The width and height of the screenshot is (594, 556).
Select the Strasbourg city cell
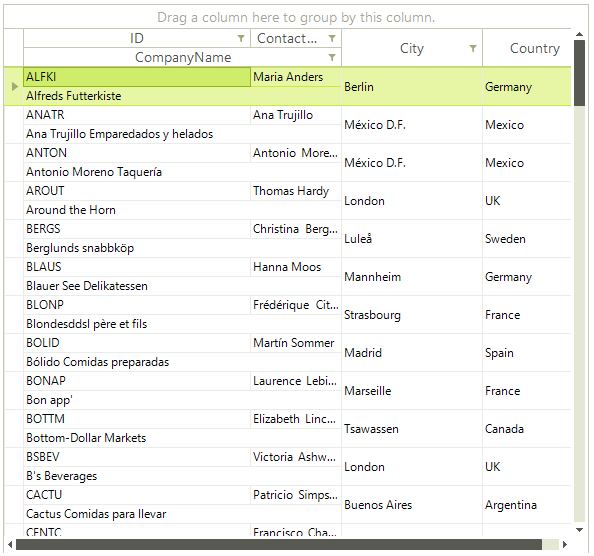[x=412, y=315]
